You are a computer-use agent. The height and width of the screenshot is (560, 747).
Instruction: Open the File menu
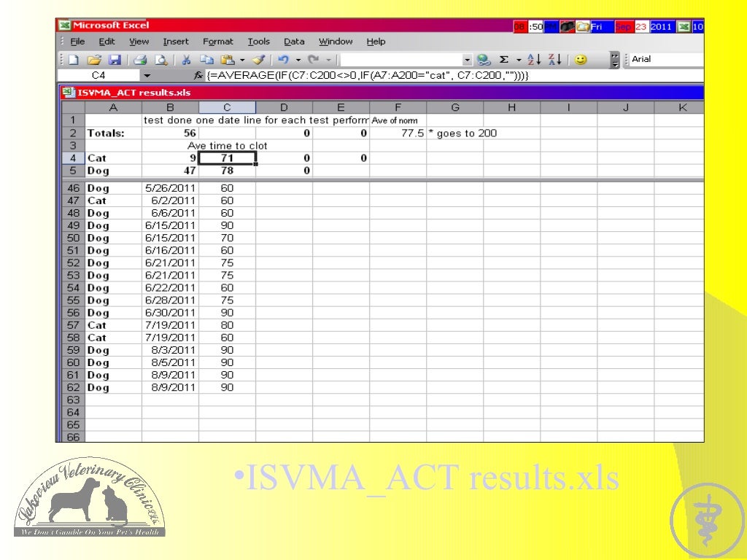point(77,42)
